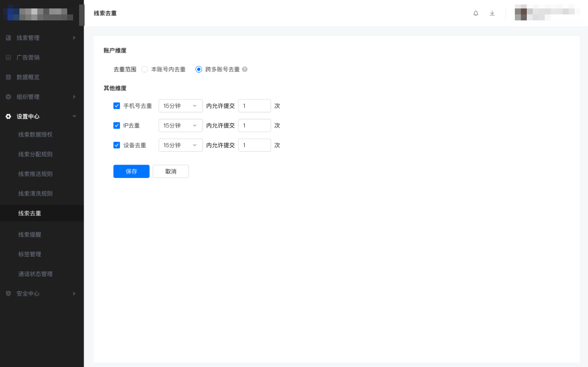
Task: Open the 安全中心 shield icon
Action: [x=8, y=293]
